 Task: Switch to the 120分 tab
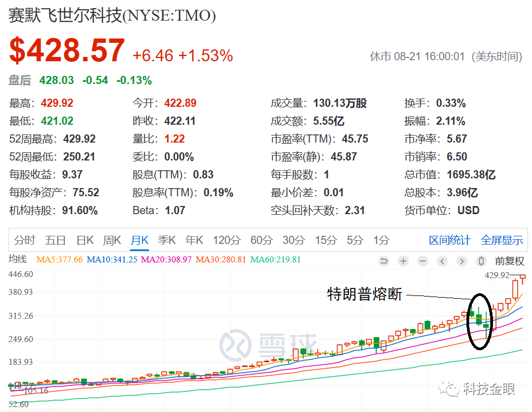(x=226, y=240)
